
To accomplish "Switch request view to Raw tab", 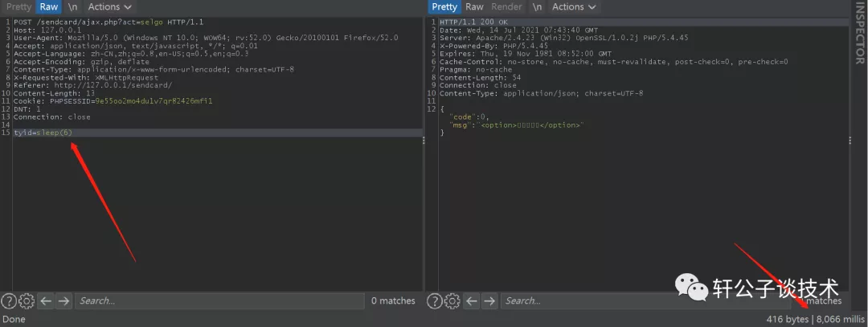I will click(49, 7).
